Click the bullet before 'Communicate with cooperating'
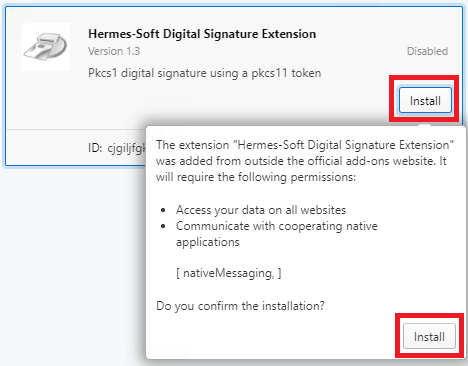Image resolution: width=468 pixels, height=366 pixels. point(163,226)
